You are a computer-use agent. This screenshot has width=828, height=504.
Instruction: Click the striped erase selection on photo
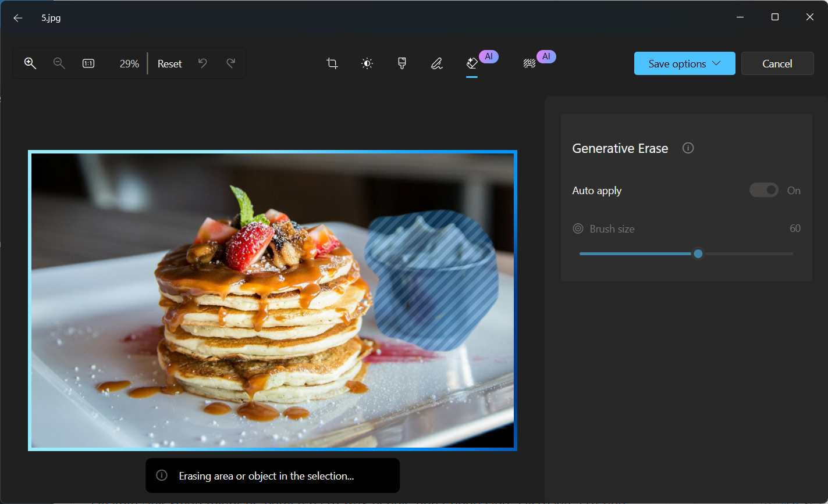(432, 280)
